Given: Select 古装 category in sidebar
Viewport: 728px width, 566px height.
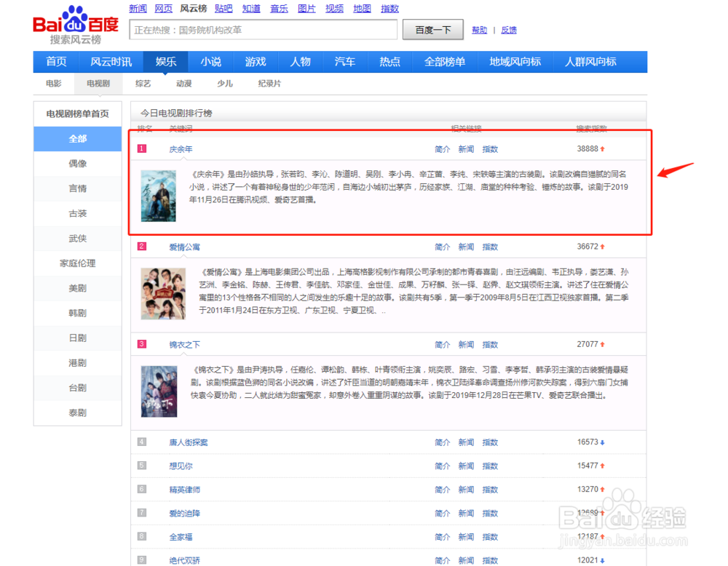Looking at the screenshot, I should pos(78,213).
